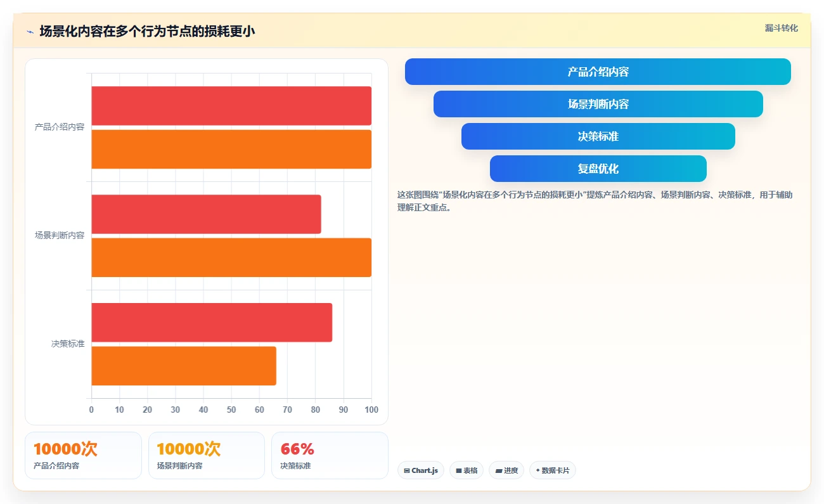The height and width of the screenshot is (504, 824).
Task: Click the orange bar for 决策标准
Action: (x=184, y=366)
